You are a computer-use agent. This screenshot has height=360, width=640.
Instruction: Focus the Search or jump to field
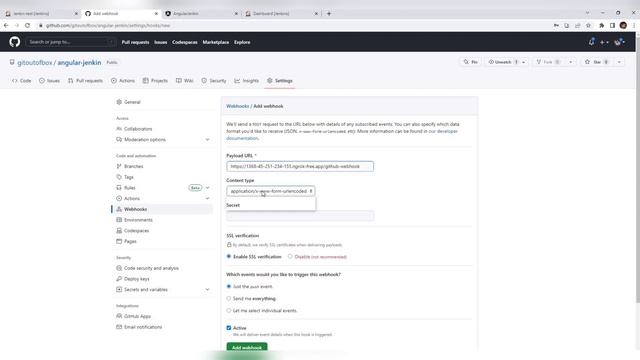pyautogui.click(x=70, y=42)
